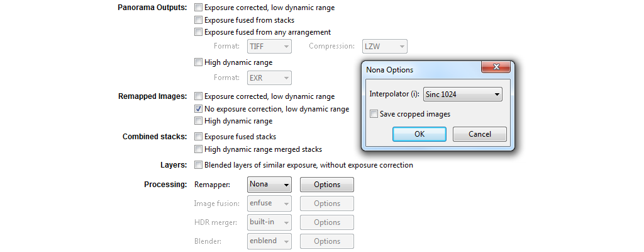Open the TIFF format dropdown
The width and height of the screenshot is (644, 252).
(269, 47)
